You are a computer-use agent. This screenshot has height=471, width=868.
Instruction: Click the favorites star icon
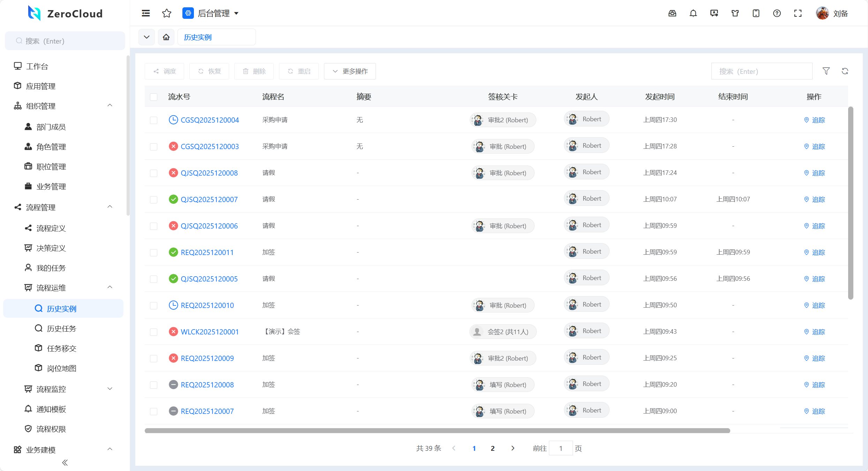coord(167,13)
